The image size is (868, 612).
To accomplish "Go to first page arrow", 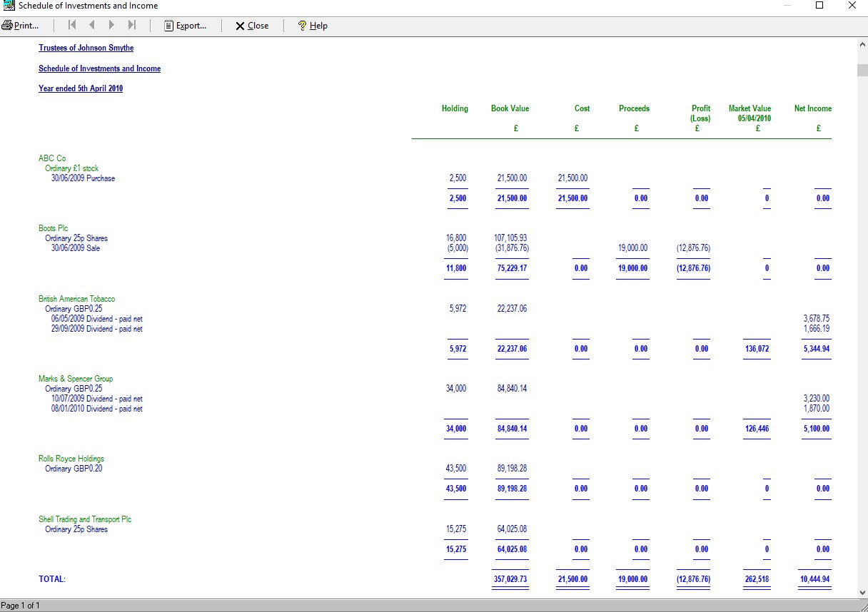I will (72, 26).
